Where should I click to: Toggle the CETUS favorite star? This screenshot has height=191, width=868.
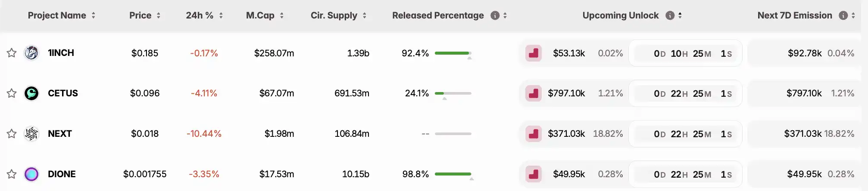12,93
